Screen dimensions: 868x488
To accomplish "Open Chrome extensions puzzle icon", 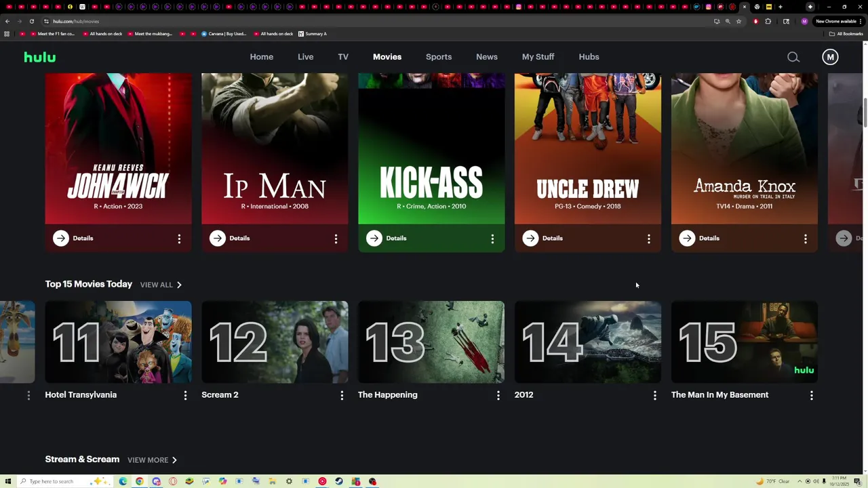I will (x=768, y=21).
